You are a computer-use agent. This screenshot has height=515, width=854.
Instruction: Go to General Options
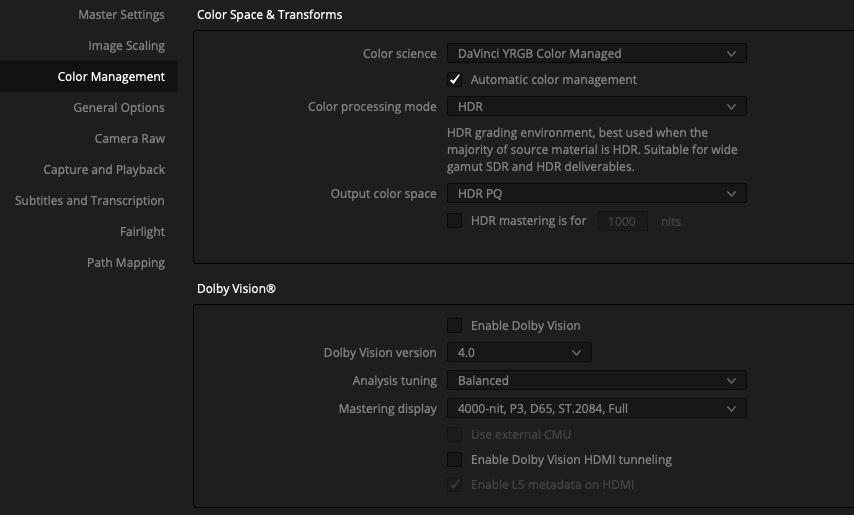click(x=119, y=108)
